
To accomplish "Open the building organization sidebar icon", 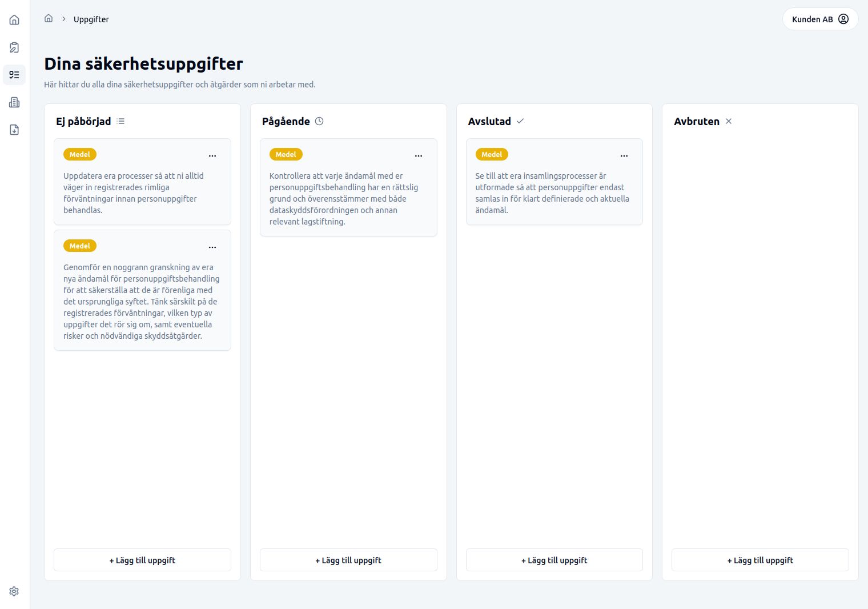I will tap(14, 102).
